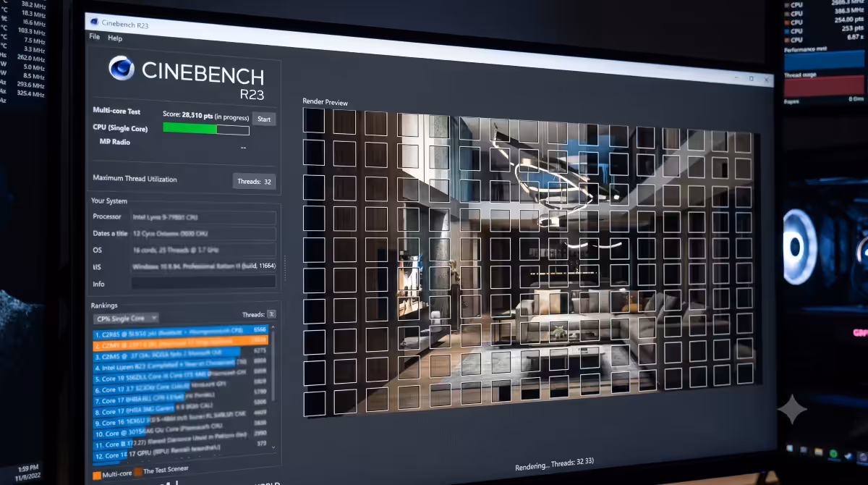Select the orange highlighted ranking row 2
This screenshot has height=485, width=868.
click(181, 343)
